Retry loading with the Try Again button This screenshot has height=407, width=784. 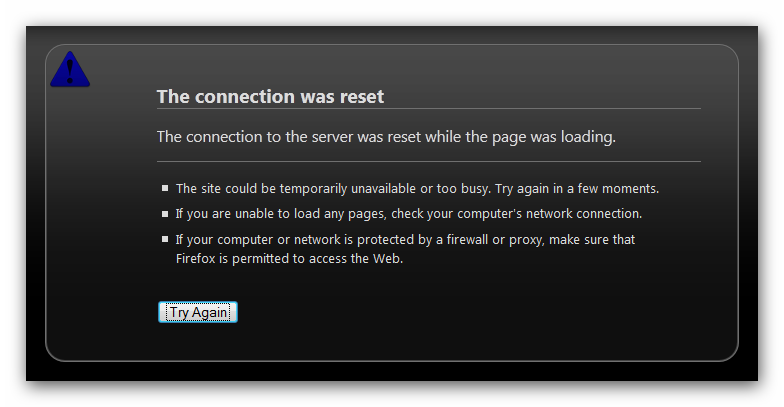click(x=198, y=312)
